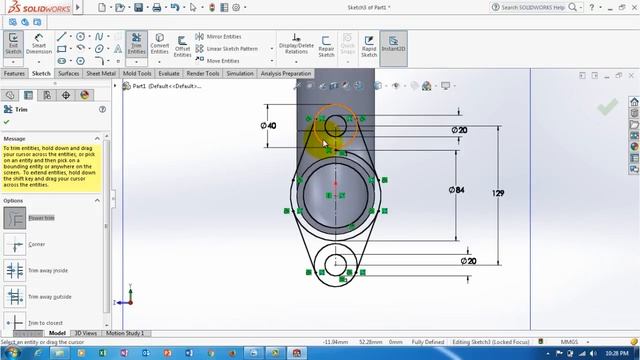
Task: Open the Move Entities dropdown arrow
Action: (x=272, y=61)
